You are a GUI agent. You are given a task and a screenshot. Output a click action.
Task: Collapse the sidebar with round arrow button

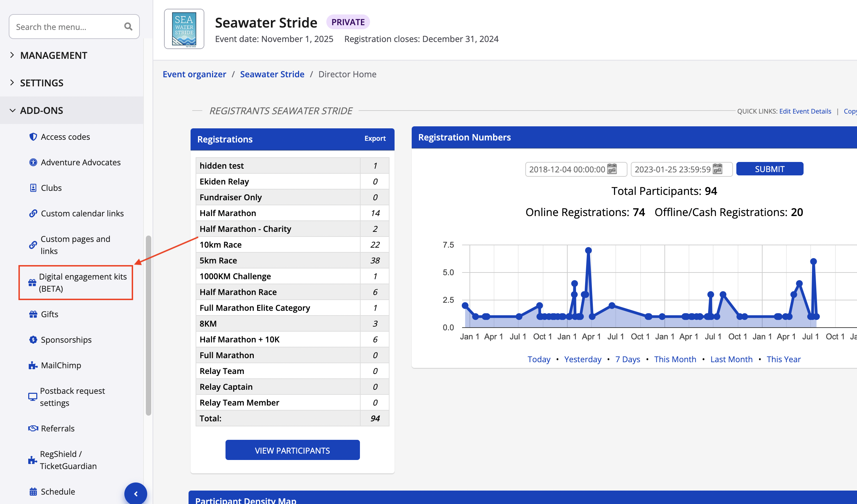(x=136, y=494)
